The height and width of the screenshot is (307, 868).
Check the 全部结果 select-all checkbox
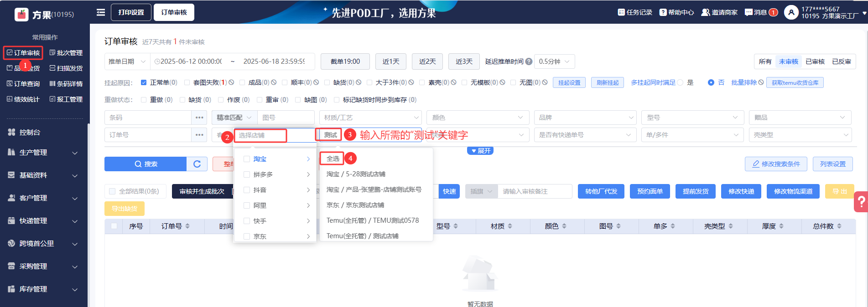point(112,191)
